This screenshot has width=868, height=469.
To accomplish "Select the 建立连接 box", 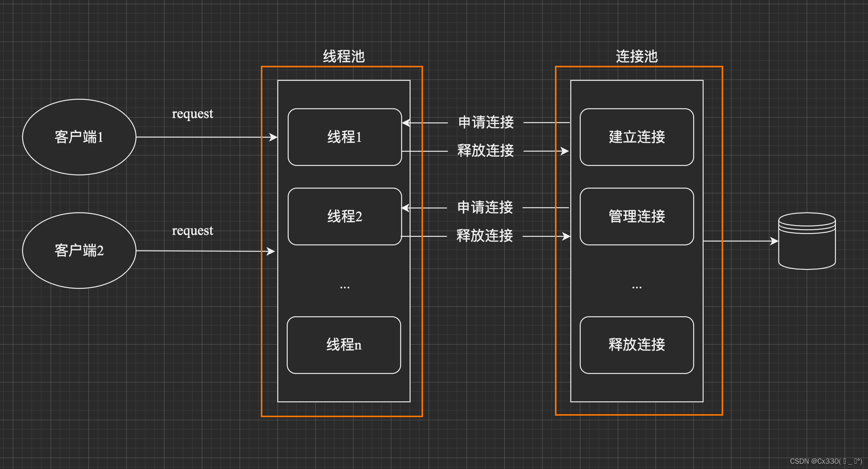I will pos(637,137).
